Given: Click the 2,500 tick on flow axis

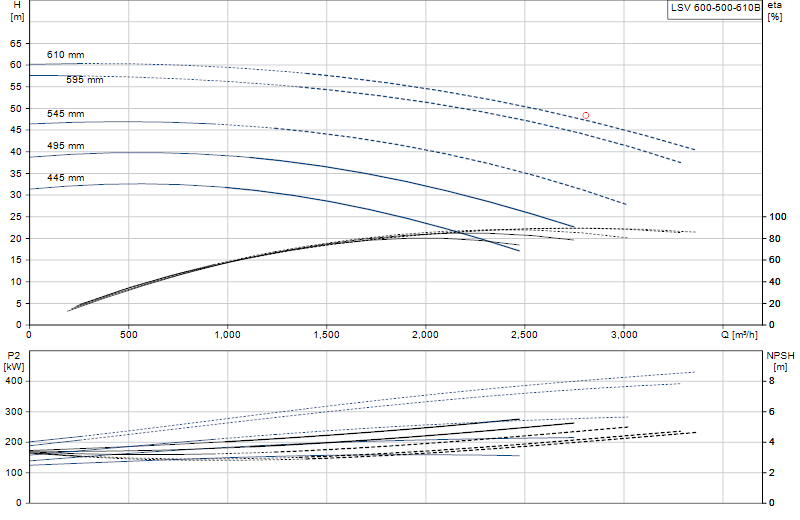Looking at the screenshot, I should (x=524, y=335).
